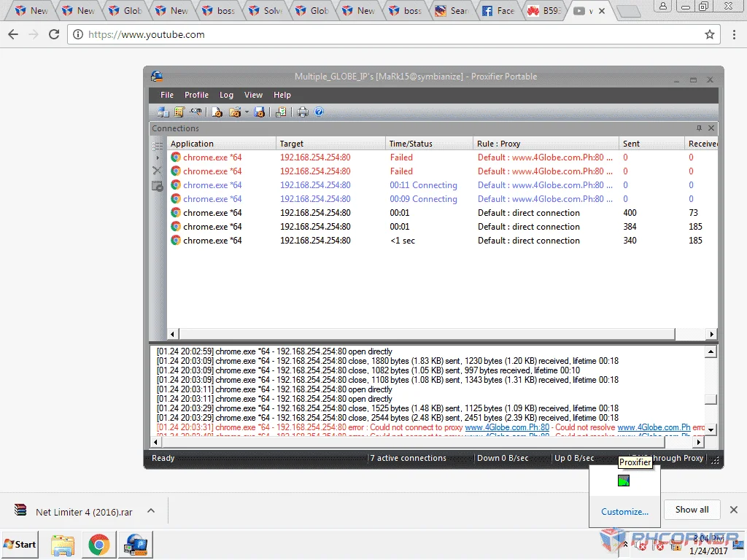Viewport: 747px width, 560px height.
Task: Click the Chrome address bar URL
Action: (x=146, y=34)
